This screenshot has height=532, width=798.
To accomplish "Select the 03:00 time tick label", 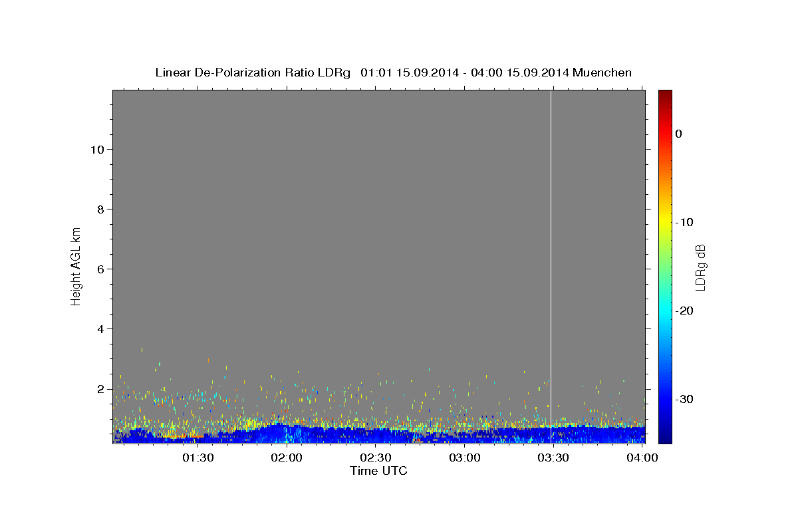I will (x=465, y=458).
